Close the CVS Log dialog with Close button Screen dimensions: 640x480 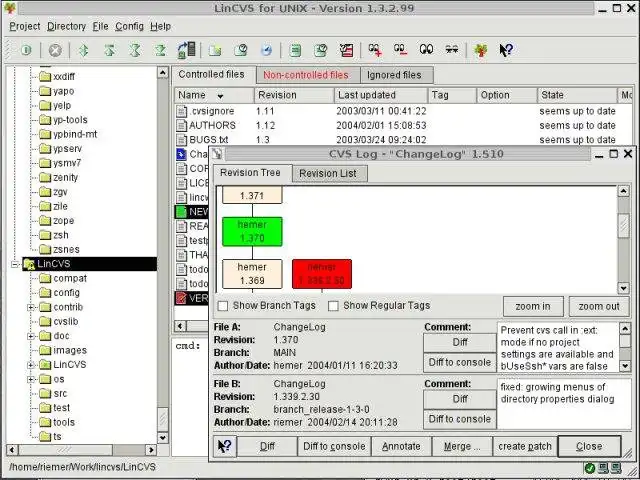pos(589,447)
